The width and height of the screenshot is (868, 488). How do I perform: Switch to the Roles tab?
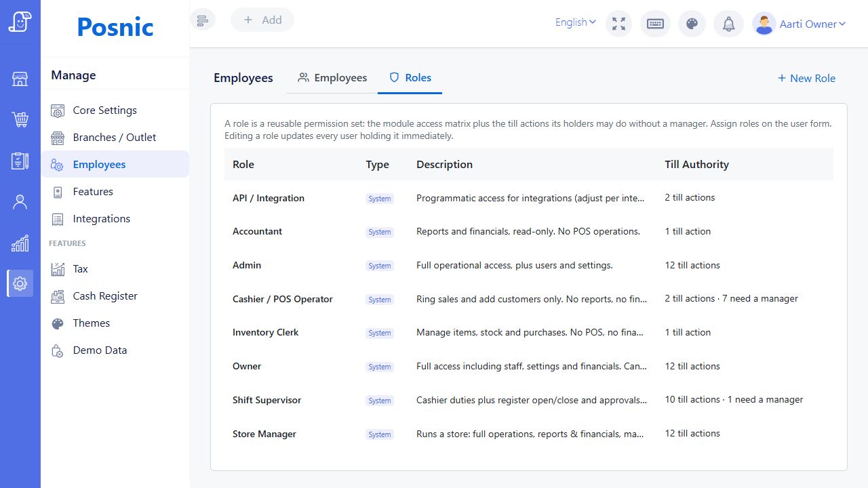[x=410, y=78]
